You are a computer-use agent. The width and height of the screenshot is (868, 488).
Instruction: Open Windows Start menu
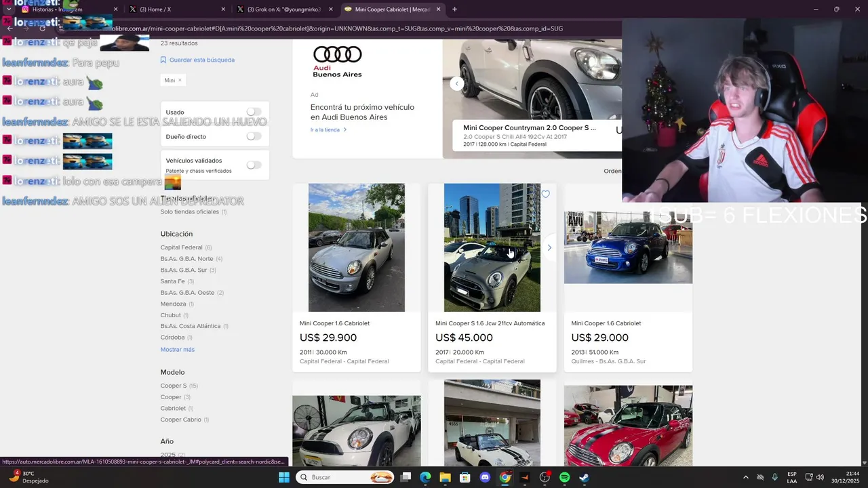point(284,477)
